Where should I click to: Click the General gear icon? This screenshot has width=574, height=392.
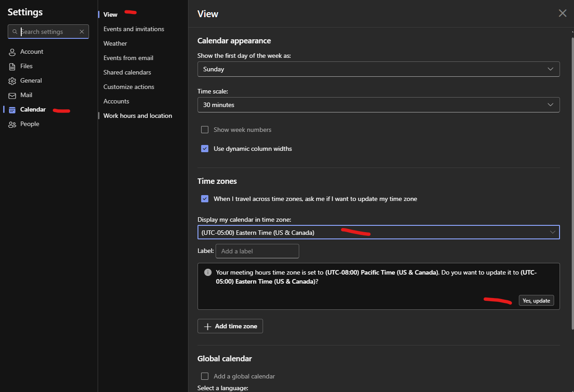12,81
